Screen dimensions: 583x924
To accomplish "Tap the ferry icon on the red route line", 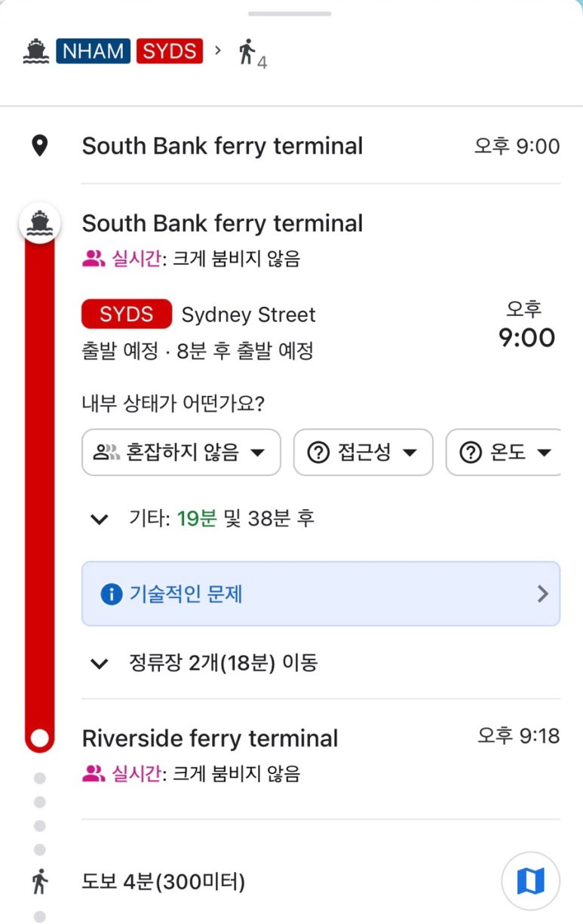I will tap(39, 223).
